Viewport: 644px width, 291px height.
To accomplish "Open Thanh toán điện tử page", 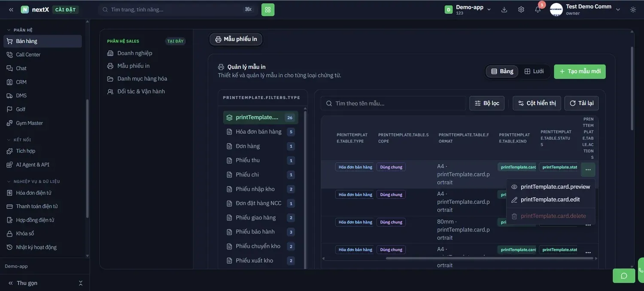I will (43, 206).
